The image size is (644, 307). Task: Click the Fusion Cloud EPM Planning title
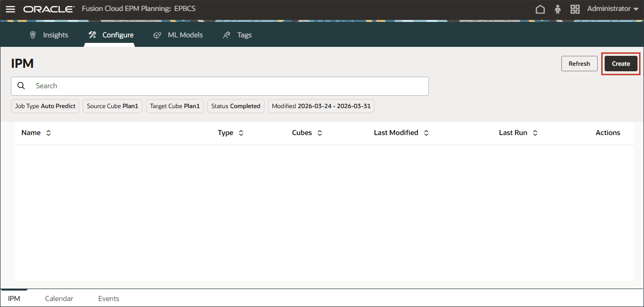tap(138, 8)
